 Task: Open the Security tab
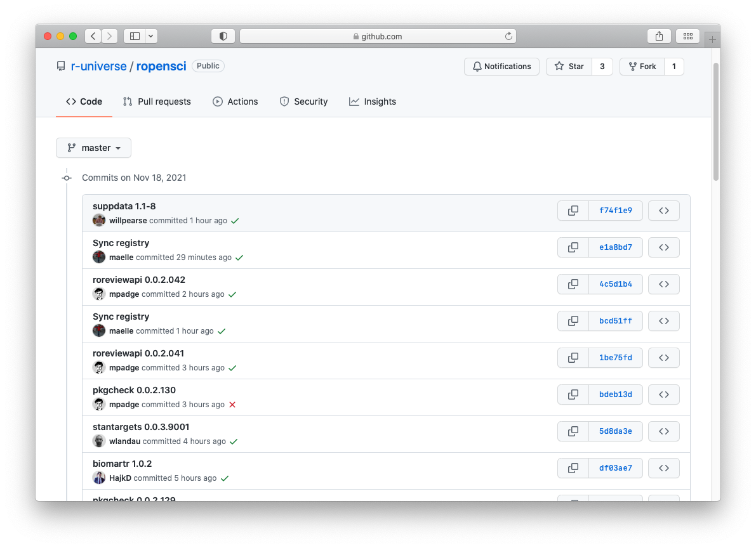304,101
